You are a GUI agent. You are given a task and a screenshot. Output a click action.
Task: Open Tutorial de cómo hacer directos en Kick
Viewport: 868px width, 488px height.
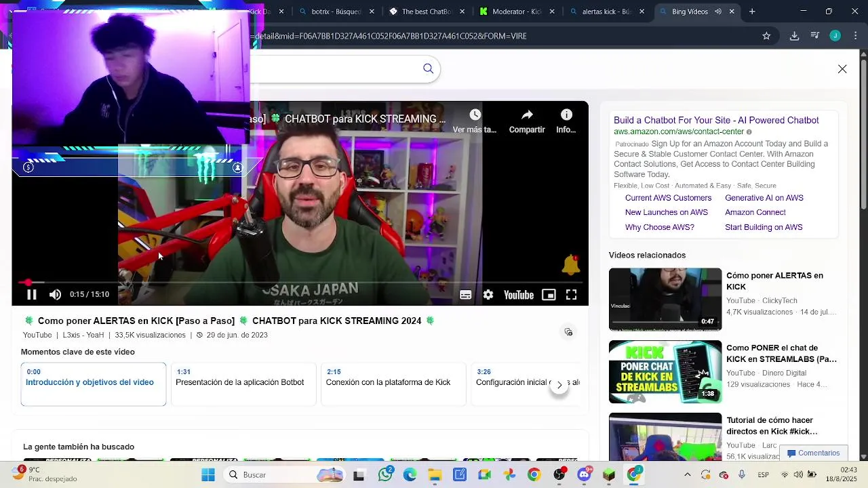[x=772, y=426]
